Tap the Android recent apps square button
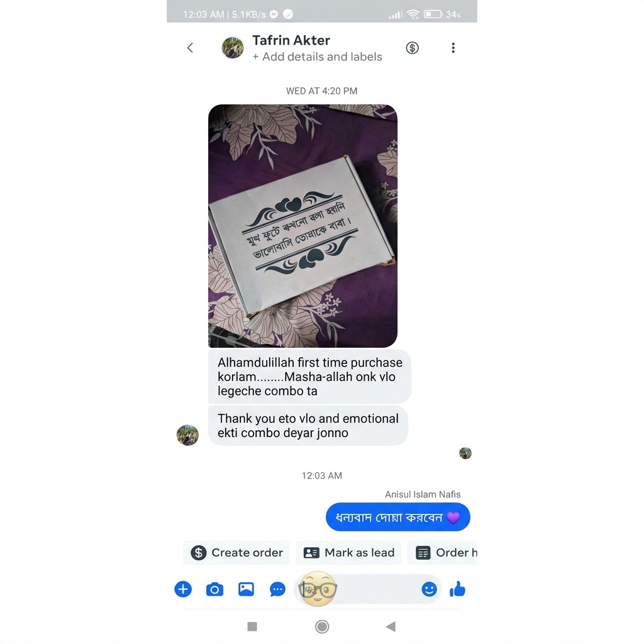Image resolution: width=644 pixels, height=644 pixels. pyautogui.click(x=252, y=626)
